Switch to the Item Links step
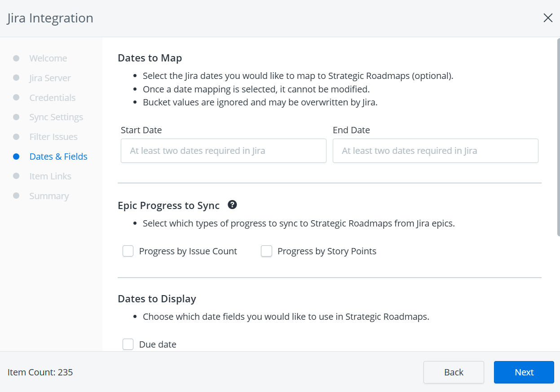This screenshot has width=560, height=392. coord(50,176)
